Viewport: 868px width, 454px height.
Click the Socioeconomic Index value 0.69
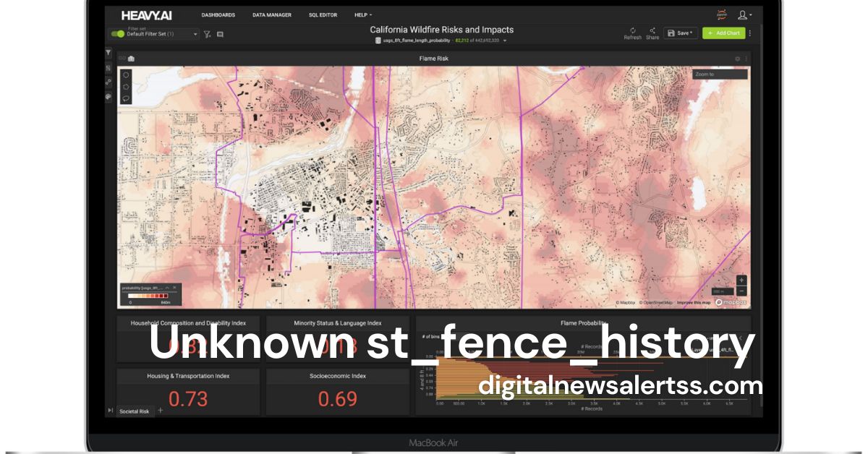click(x=338, y=398)
